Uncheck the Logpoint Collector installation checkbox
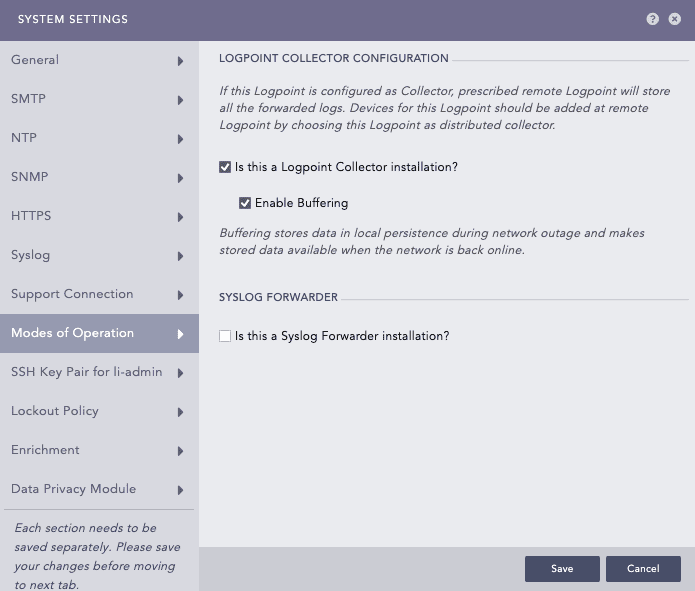 point(225,167)
